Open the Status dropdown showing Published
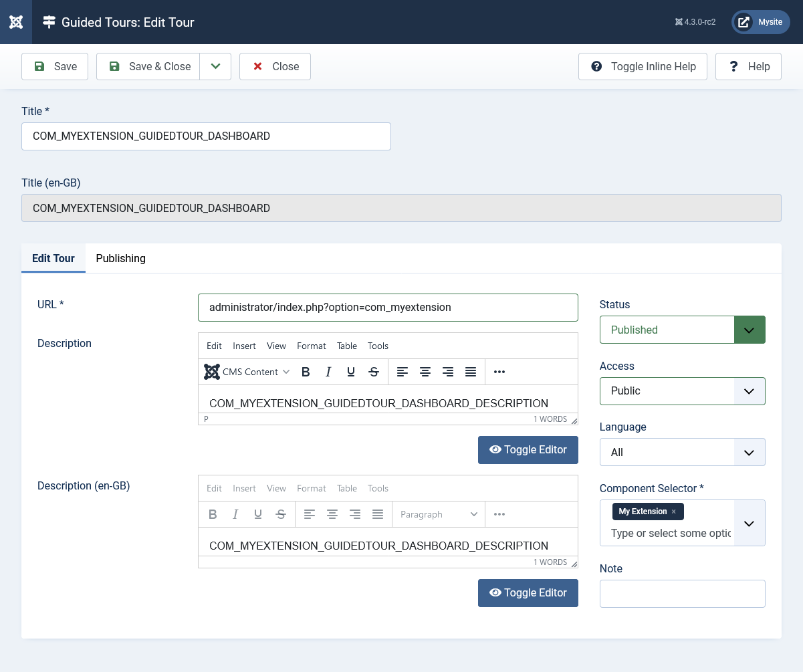Image resolution: width=803 pixels, height=672 pixels. click(682, 330)
